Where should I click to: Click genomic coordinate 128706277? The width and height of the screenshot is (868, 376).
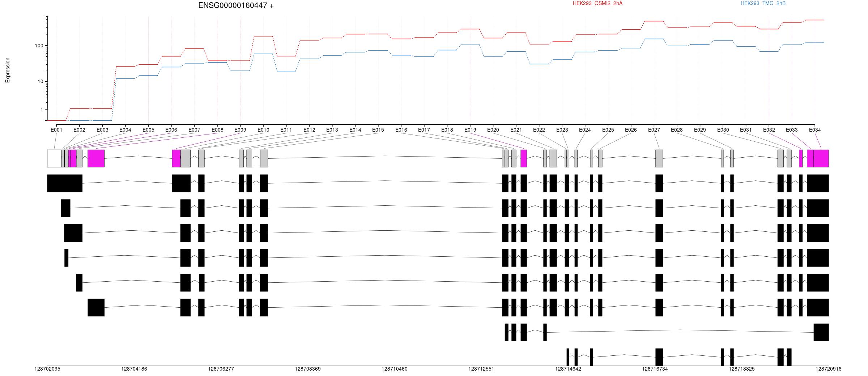(221, 369)
